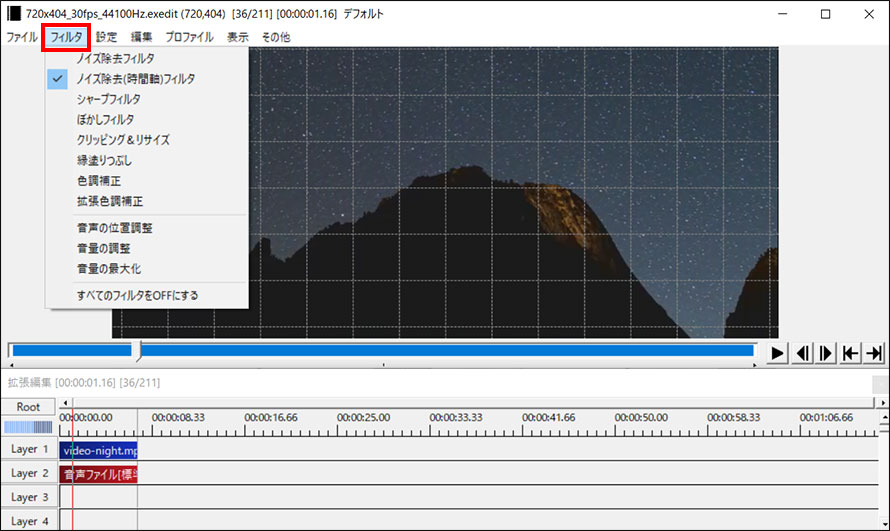Select 音量の調整
Viewport: 890px width, 531px height.
pyautogui.click(x=146, y=248)
